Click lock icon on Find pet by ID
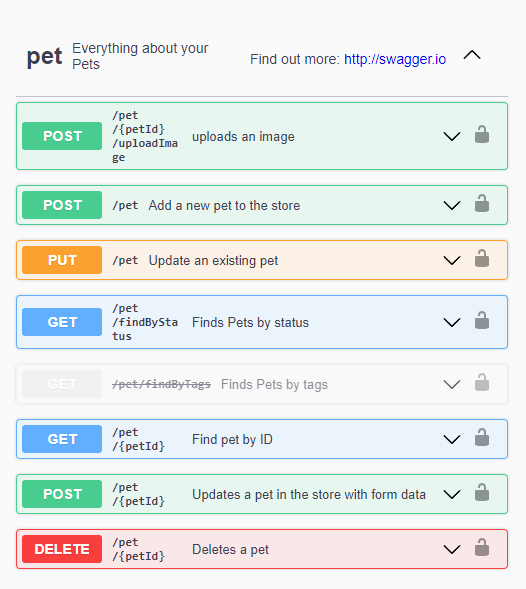Screen dimensions: 526x589 click(482, 438)
